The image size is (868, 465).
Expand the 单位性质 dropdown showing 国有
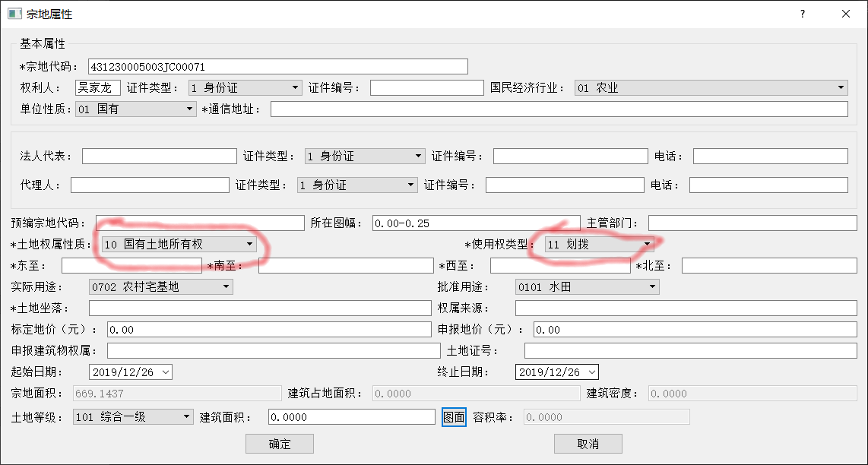tap(136, 109)
